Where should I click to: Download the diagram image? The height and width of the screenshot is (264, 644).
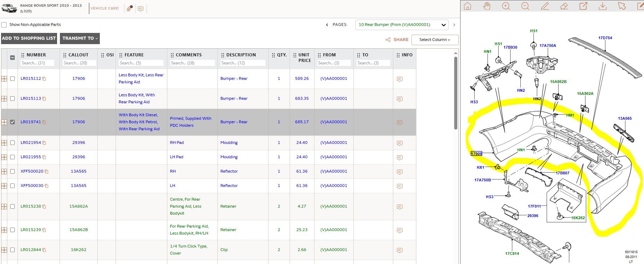[x=602, y=6]
